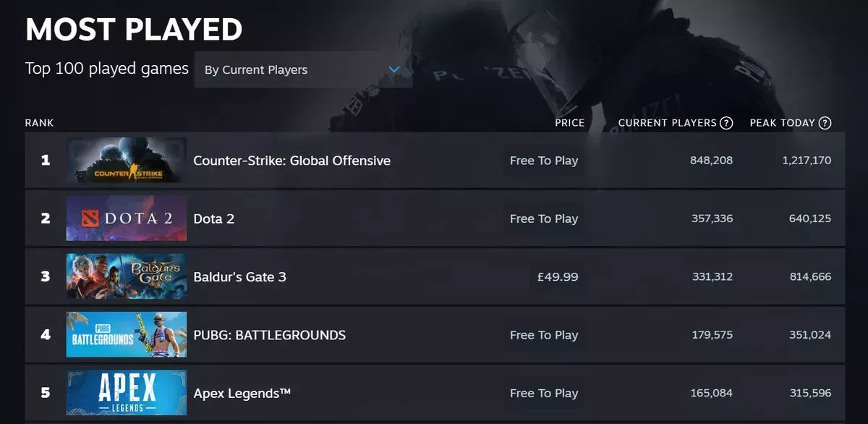Expand the By Current Players dropdown arrow
The image size is (868, 424).
click(394, 69)
